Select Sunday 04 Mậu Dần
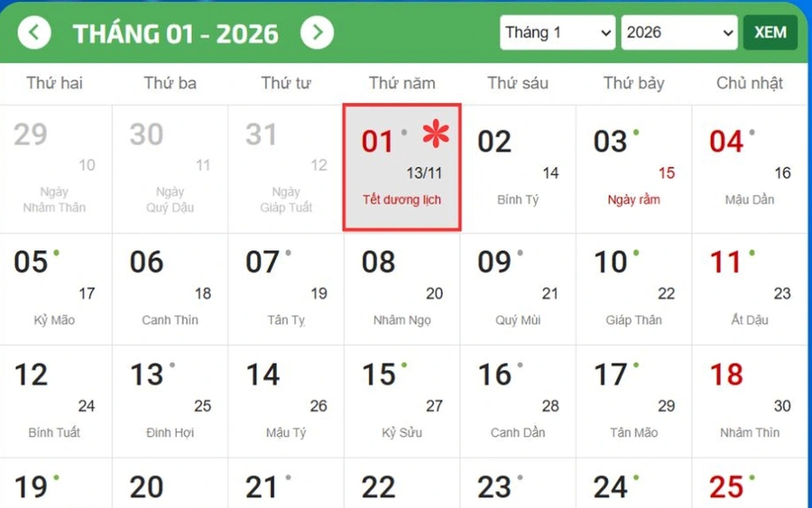812x508 pixels. pyautogui.click(x=750, y=168)
